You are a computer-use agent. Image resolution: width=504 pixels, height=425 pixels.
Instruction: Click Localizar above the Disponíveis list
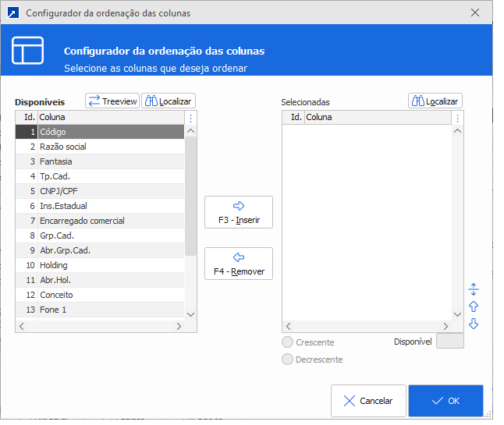coord(168,101)
